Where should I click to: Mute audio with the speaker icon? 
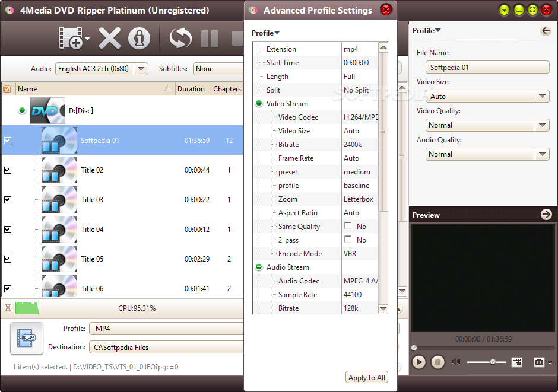tap(456, 362)
